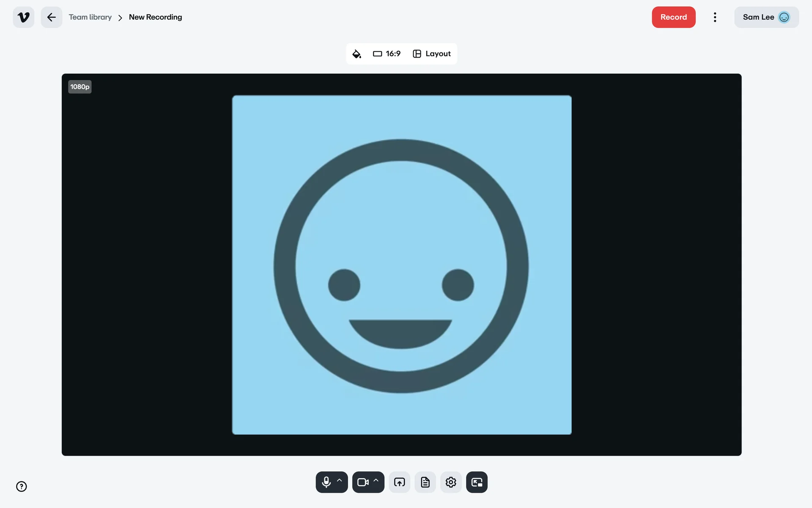Click the share screen icon
The width and height of the screenshot is (812, 508).
(399, 482)
